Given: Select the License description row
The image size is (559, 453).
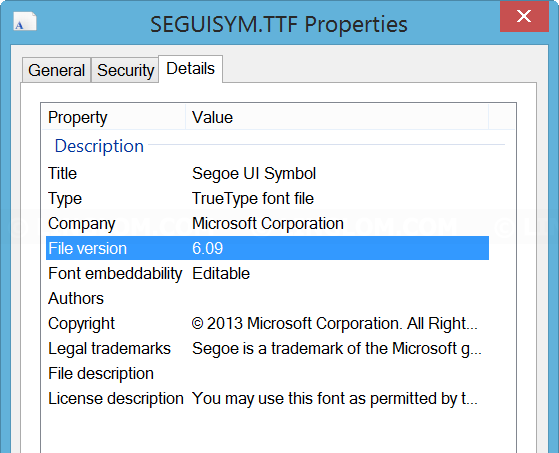Looking at the screenshot, I should click(267, 398).
